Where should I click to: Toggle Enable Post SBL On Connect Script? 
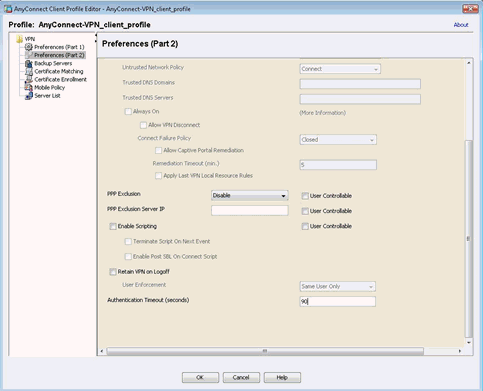tap(128, 257)
